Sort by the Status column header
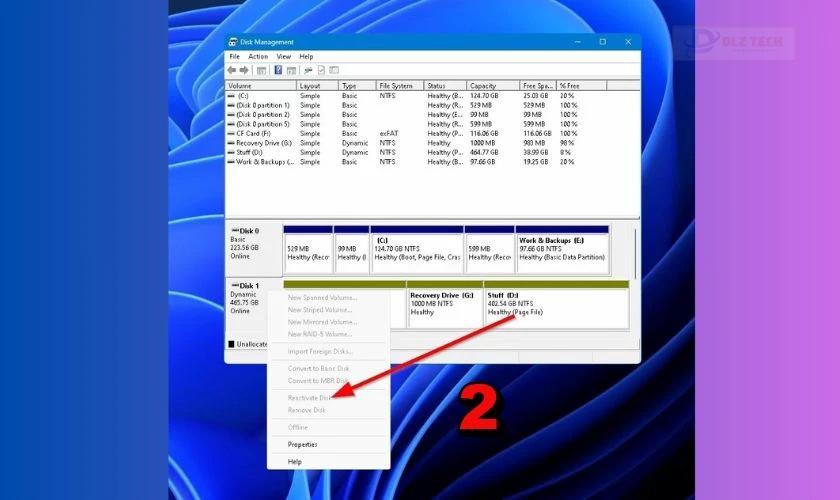The width and height of the screenshot is (840, 500). click(x=445, y=86)
